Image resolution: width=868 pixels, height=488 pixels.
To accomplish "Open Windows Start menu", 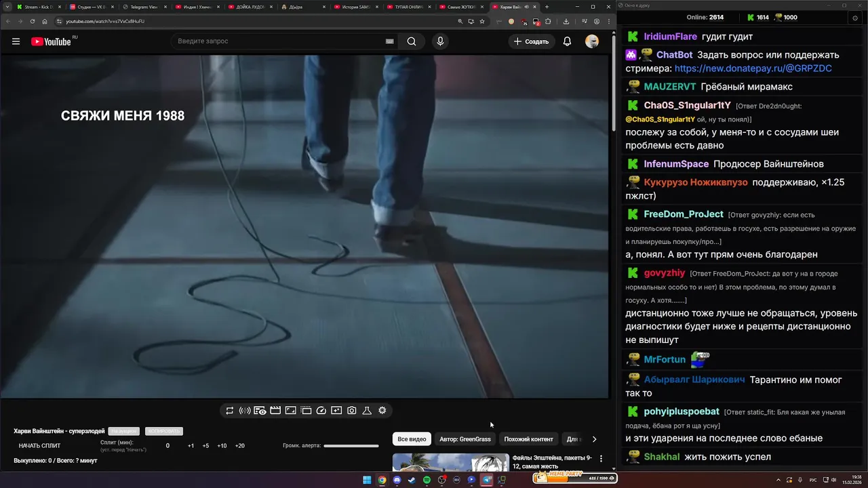I will (x=367, y=480).
